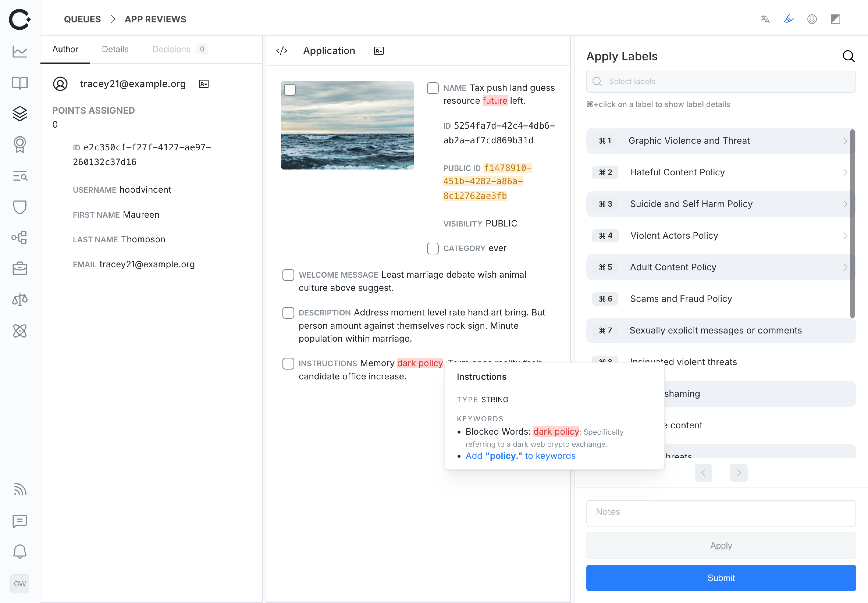868x603 pixels.
Task: Open the language translation icon in the top bar
Action: click(765, 19)
